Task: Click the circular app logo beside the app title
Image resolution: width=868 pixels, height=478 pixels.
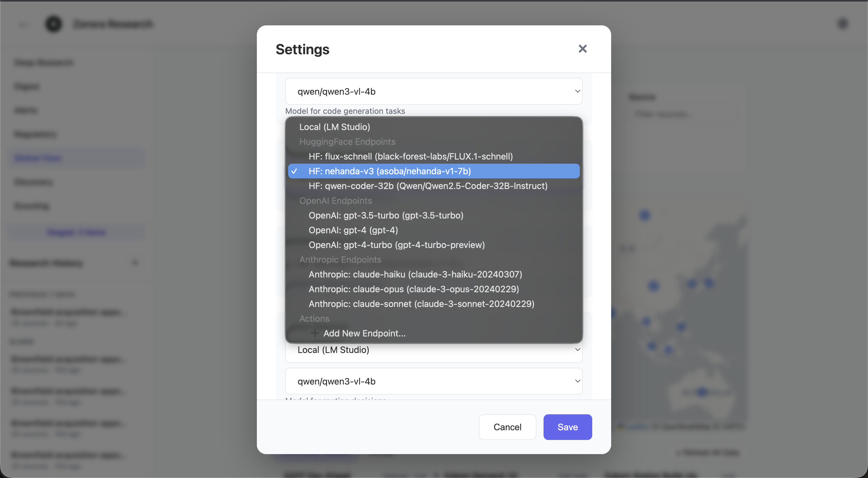Action: click(53, 24)
